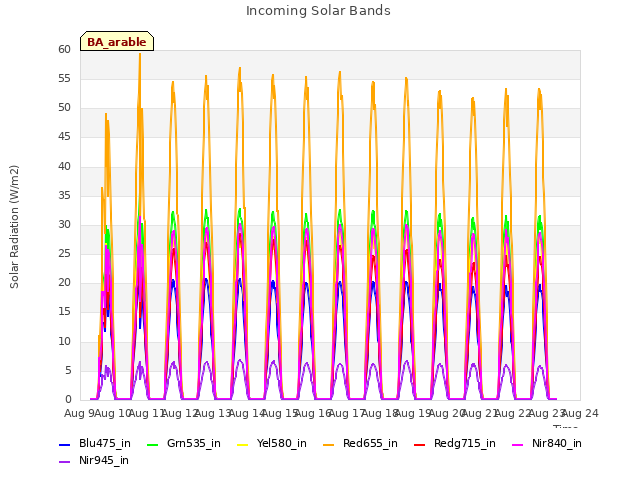Click the purple Nir945_in color swatch

click(64, 462)
